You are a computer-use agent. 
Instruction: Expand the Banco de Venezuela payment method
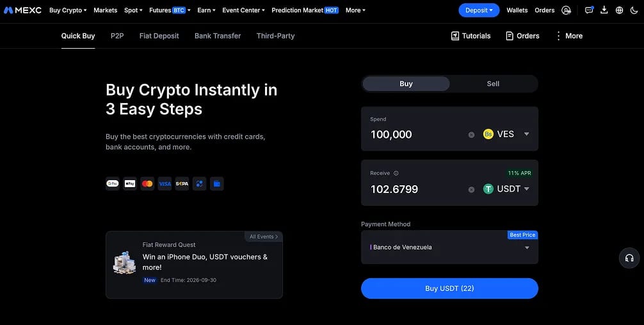point(449,247)
